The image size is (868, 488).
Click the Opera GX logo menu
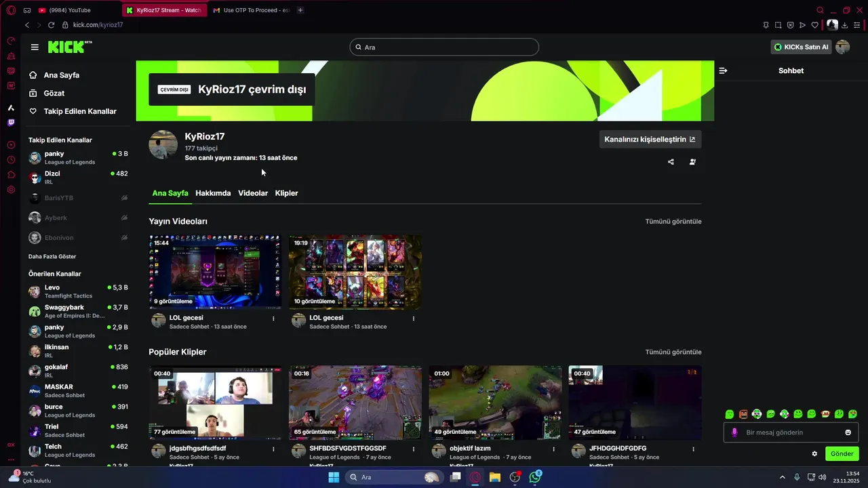(11, 10)
